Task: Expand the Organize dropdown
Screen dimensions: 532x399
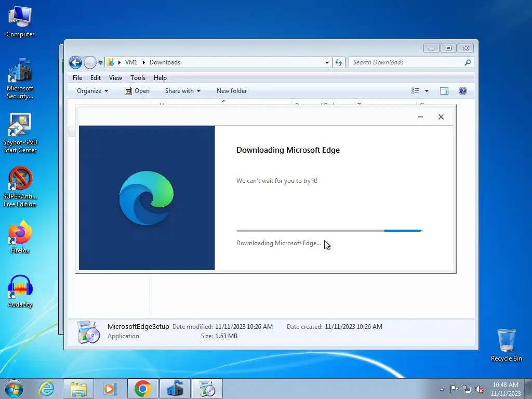Action: [92, 91]
